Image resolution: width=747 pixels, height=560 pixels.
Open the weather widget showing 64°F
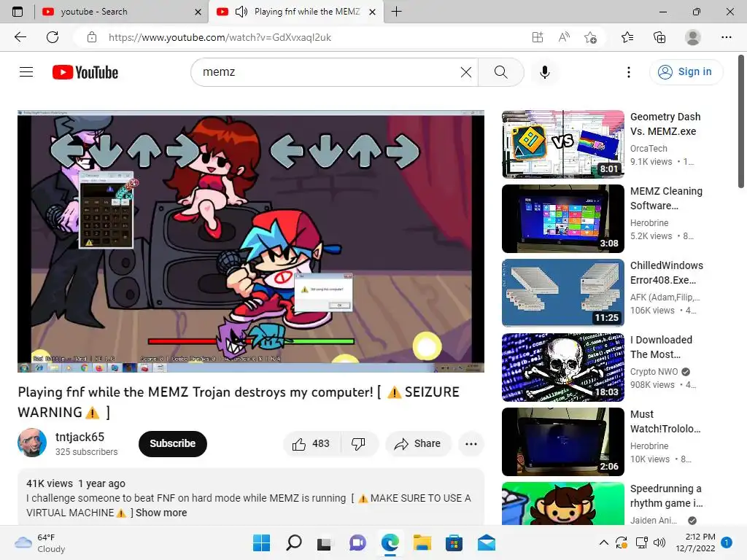pos(40,542)
